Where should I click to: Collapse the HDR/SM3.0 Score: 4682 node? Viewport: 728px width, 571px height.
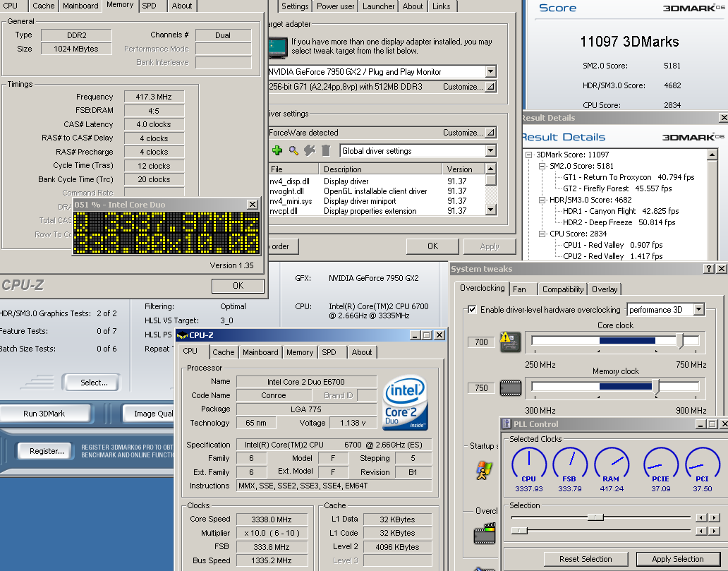point(542,200)
